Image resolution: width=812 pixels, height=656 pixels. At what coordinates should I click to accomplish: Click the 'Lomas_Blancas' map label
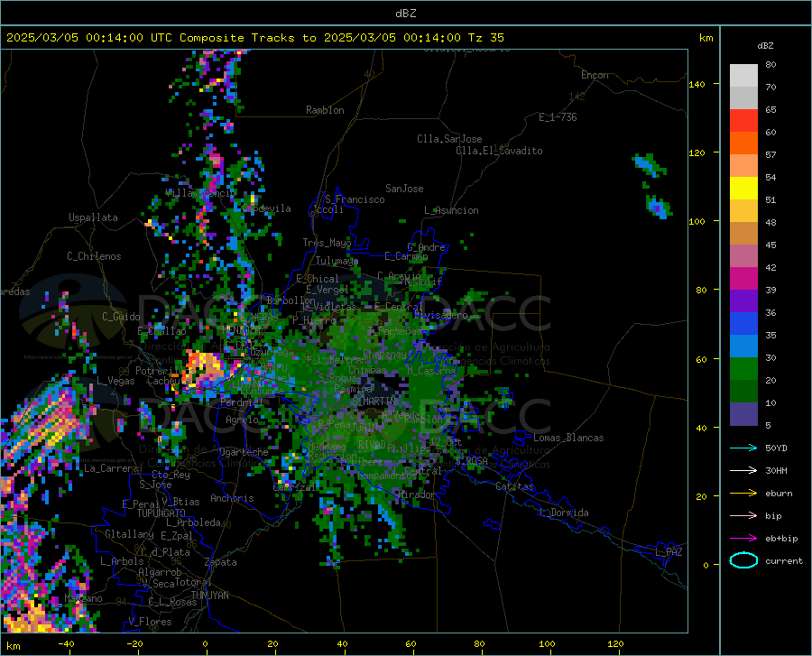(568, 438)
